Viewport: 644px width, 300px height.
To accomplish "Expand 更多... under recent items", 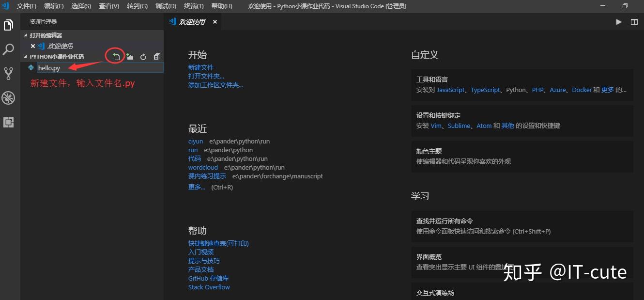I will [x=196, y=187].
